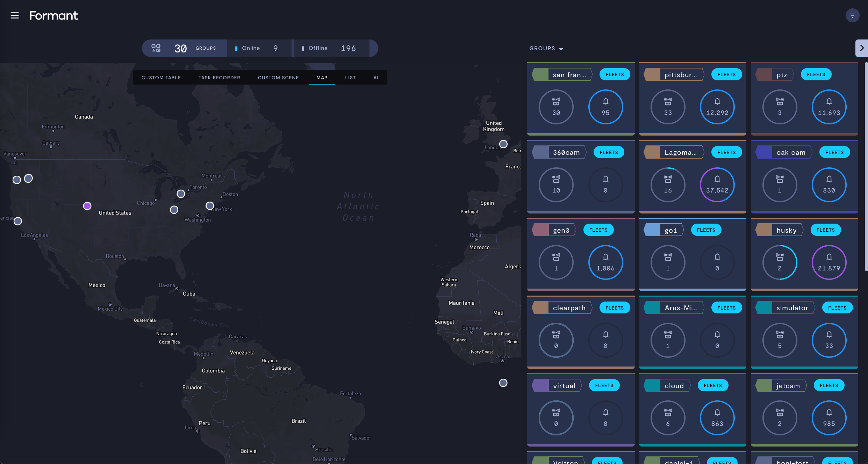Open FLEETS for go1 group
This screenshot has height=464, width=868.
tap(706, 230)
